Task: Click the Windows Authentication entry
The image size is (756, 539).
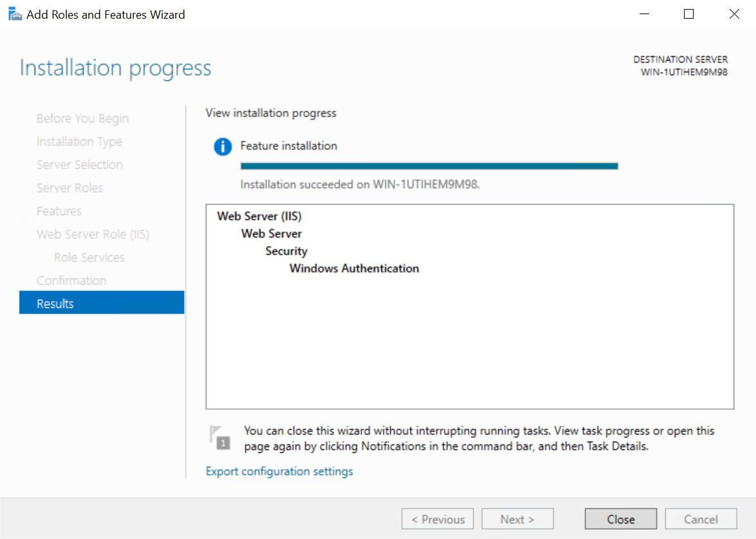Action: click(x=355, y=269)
